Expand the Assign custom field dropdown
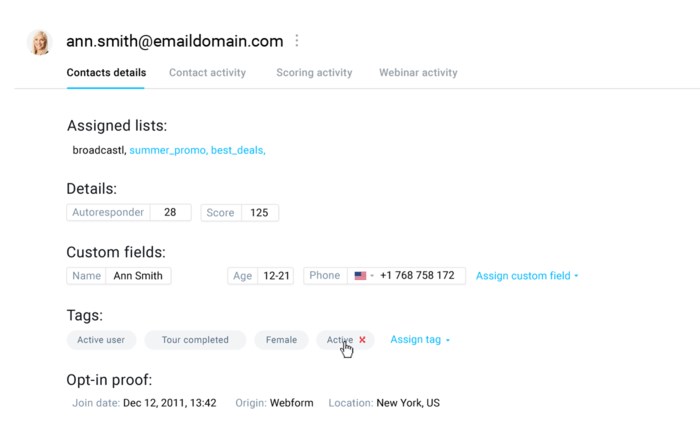Viewport: 700px width, 442px height. coord(527,276)
